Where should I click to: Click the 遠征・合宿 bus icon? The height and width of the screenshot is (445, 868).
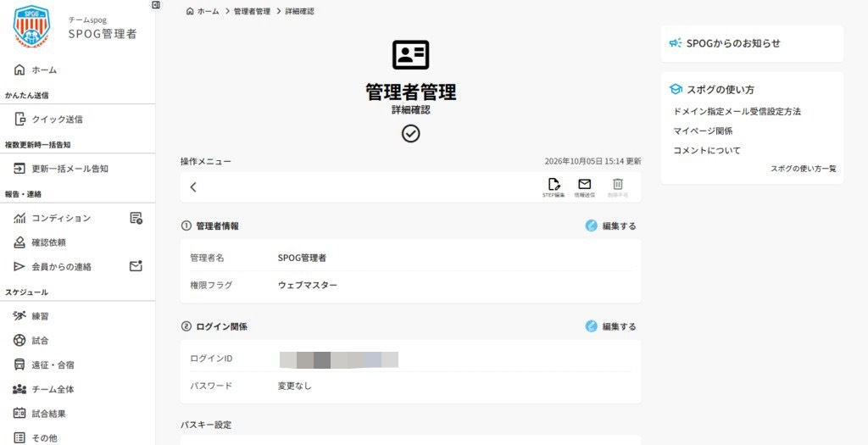point(19,364)
